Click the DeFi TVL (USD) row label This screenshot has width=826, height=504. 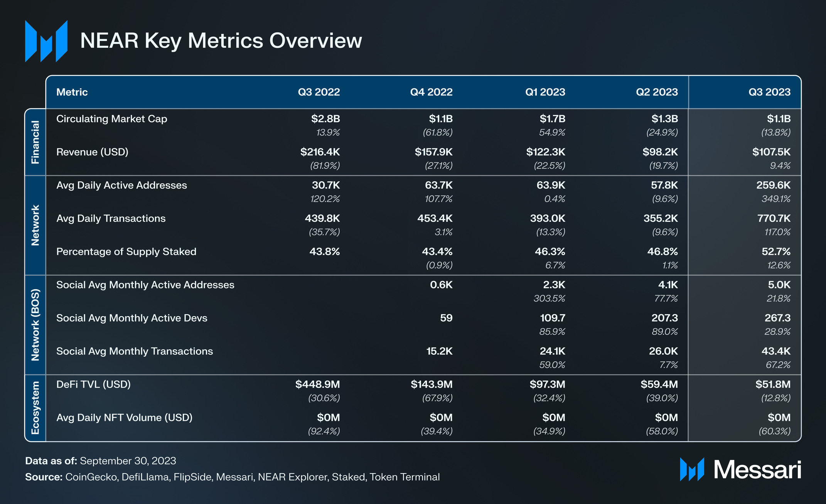pyautogui.click(x=93, y=384)
